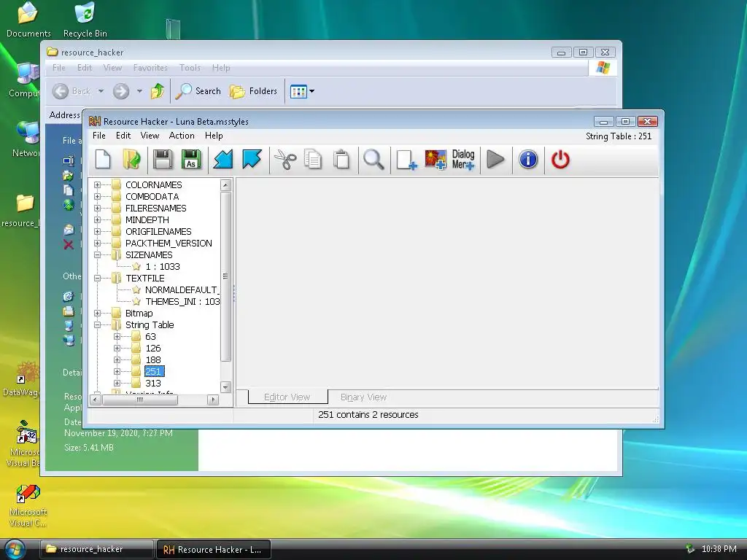Open Recycle Bin desktop icon
Viewport: 747px width, 560px height.
point(85,20)
